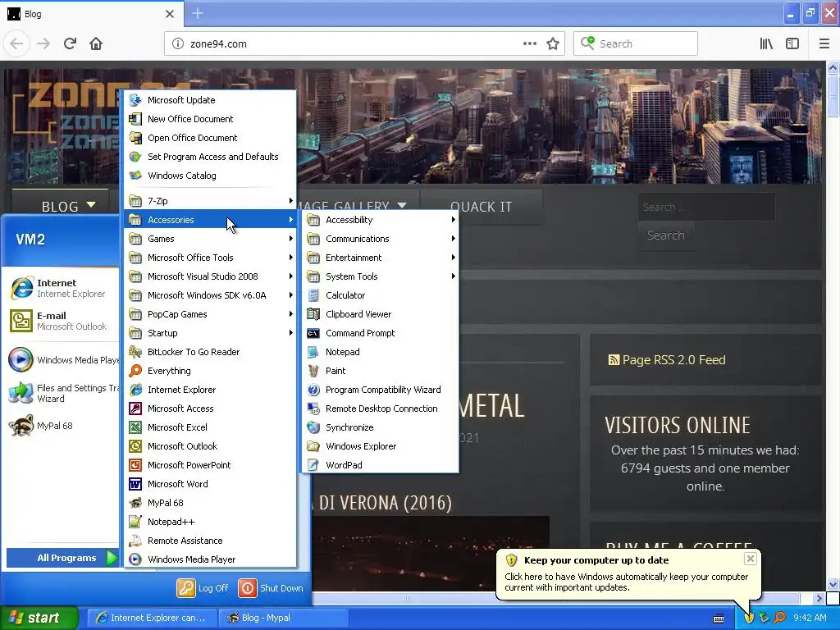Open the browser library icon
Viewport: 840px width, 630px height.
click(766, 43)
